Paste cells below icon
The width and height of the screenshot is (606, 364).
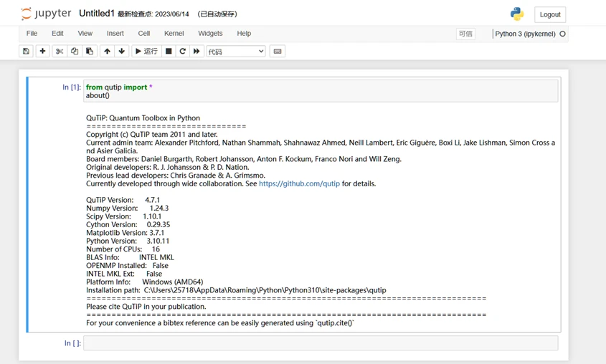tap(89, 51)
